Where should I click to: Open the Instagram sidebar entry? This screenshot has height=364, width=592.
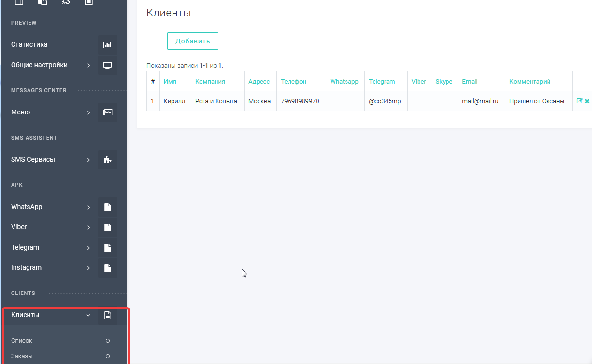(26, 267)
